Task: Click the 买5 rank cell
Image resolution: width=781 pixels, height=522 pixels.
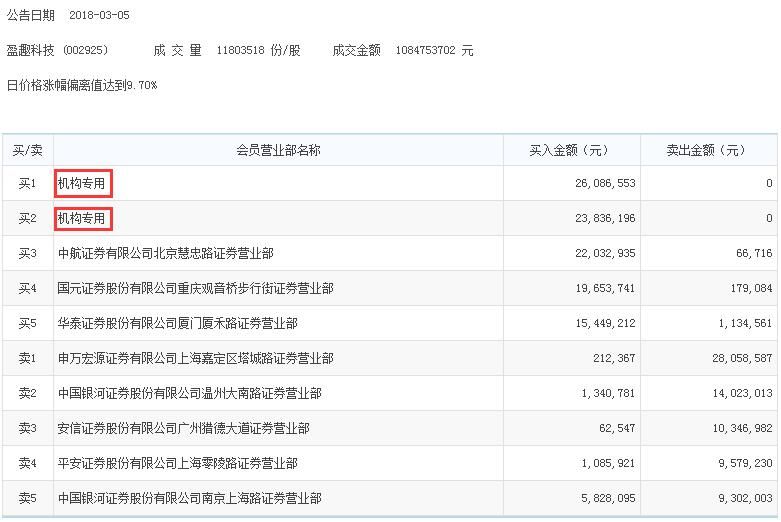Action: coord(27,324)
